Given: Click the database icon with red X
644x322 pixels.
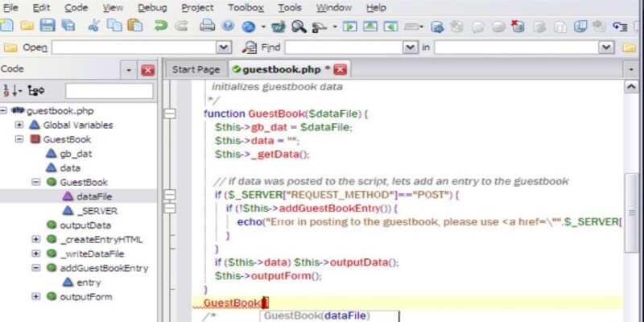Looking at the screenshot, I should [518, 27].
